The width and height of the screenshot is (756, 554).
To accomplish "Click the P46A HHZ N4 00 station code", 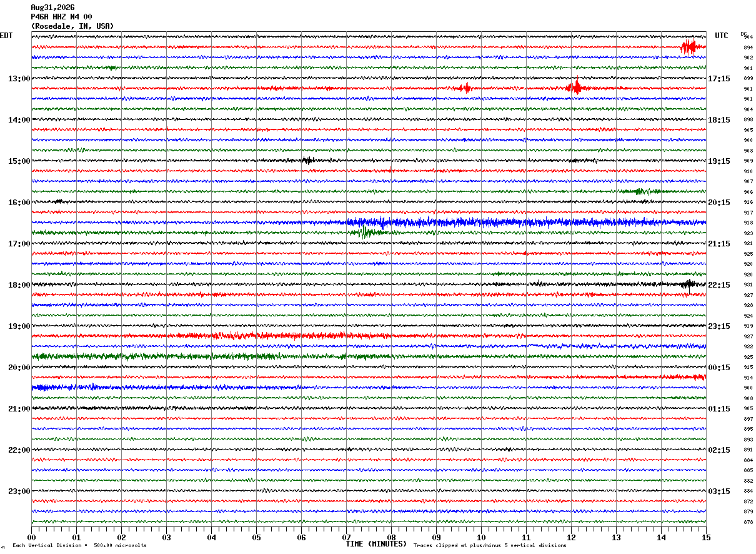I will tap(61, 17).
